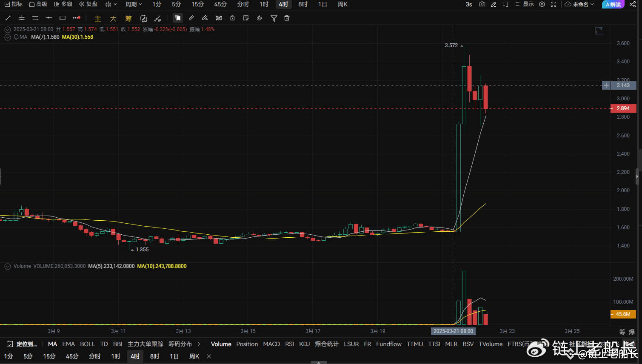The image size is (642, 364).
Task: Close the bottom timeframe bar
Action: 209,356
